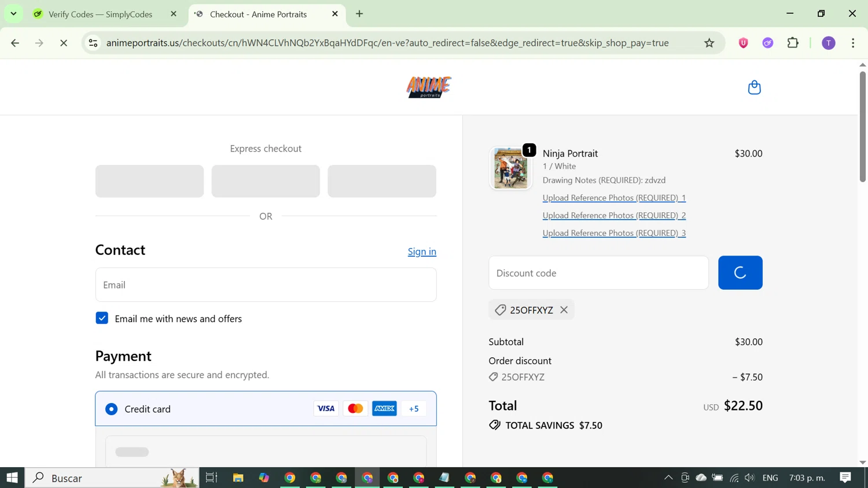Viewport: 868px width, 488px height.
Task: Click the address bar URL
Action: pyautogui.click(x=387, y=43)
